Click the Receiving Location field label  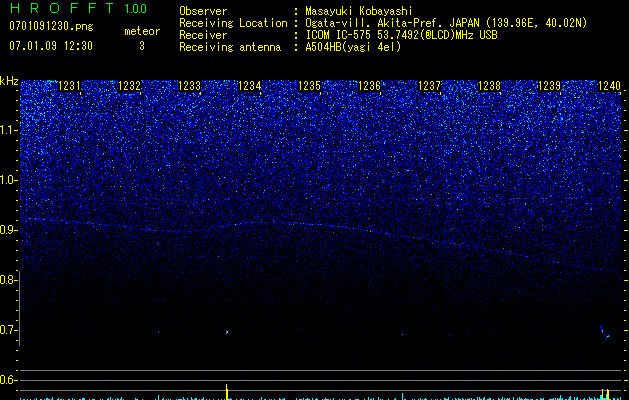(x=233, y=23)
